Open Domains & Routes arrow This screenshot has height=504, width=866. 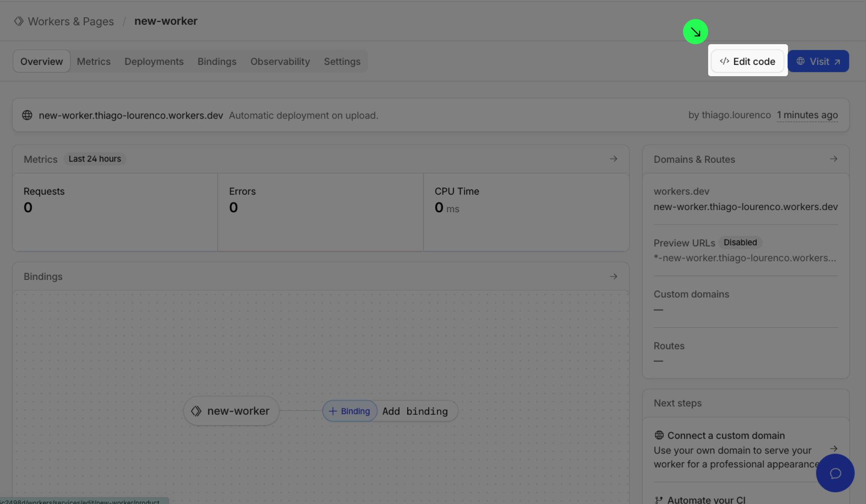click(833, 159)
